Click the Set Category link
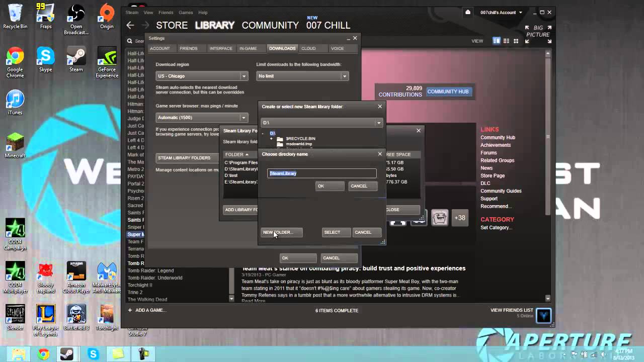Viewport: 644px width, 362px height. click(496, 227)
